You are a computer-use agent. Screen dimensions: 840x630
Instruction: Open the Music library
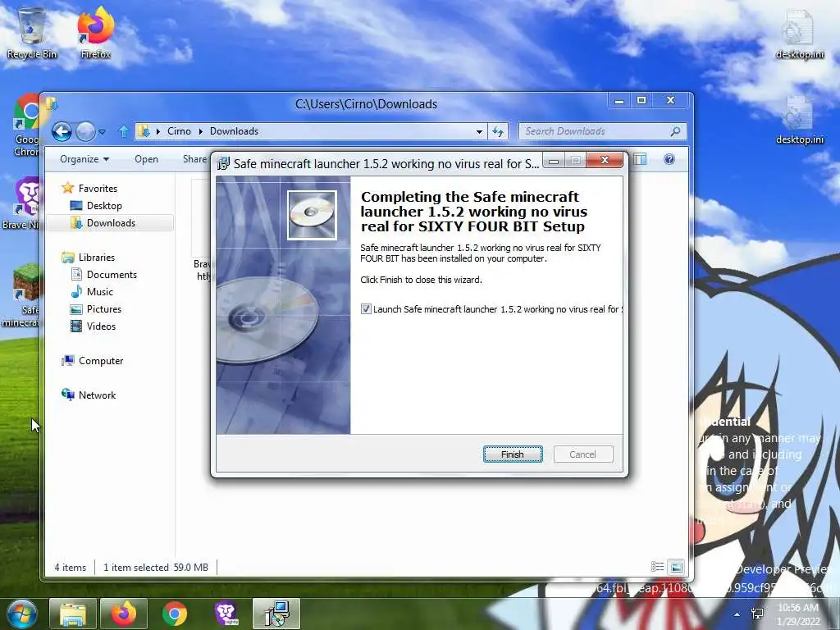92,291
